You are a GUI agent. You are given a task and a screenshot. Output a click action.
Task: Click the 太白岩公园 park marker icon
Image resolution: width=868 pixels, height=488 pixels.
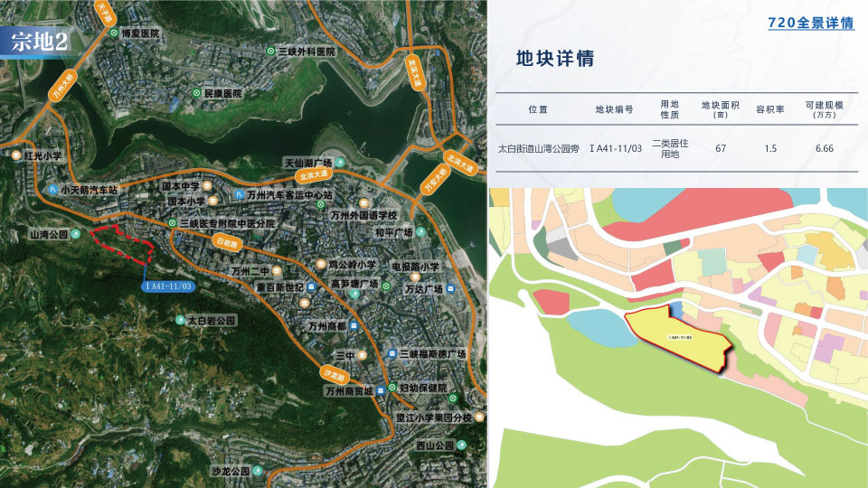tap(180, 320)
